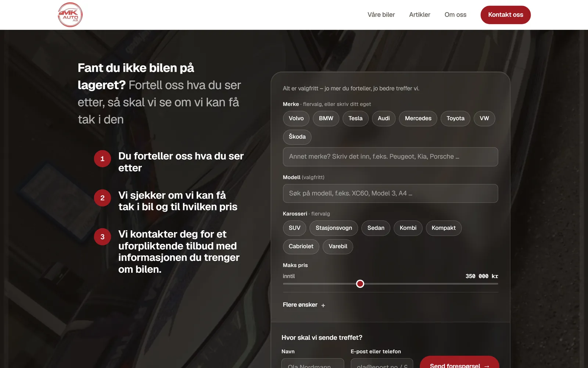Toggle Cabriolet body type
The image size is (588, 368).
(x=301, y=247)
